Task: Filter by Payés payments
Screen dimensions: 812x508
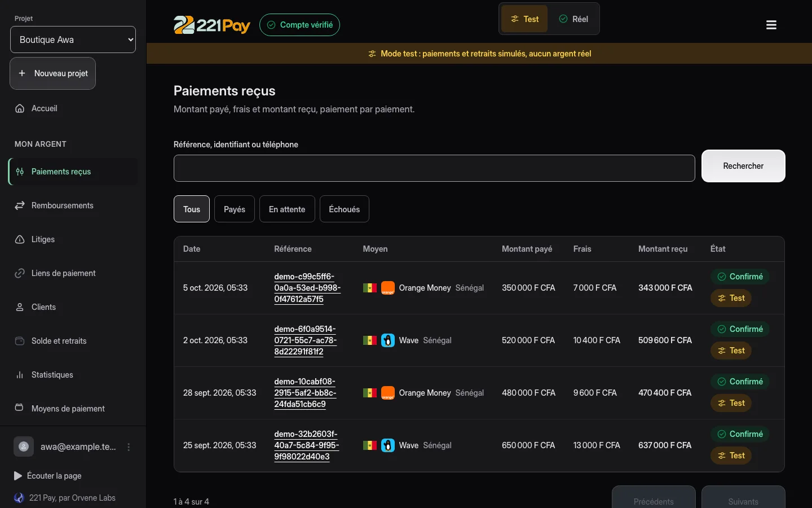Action: point(235,209)
